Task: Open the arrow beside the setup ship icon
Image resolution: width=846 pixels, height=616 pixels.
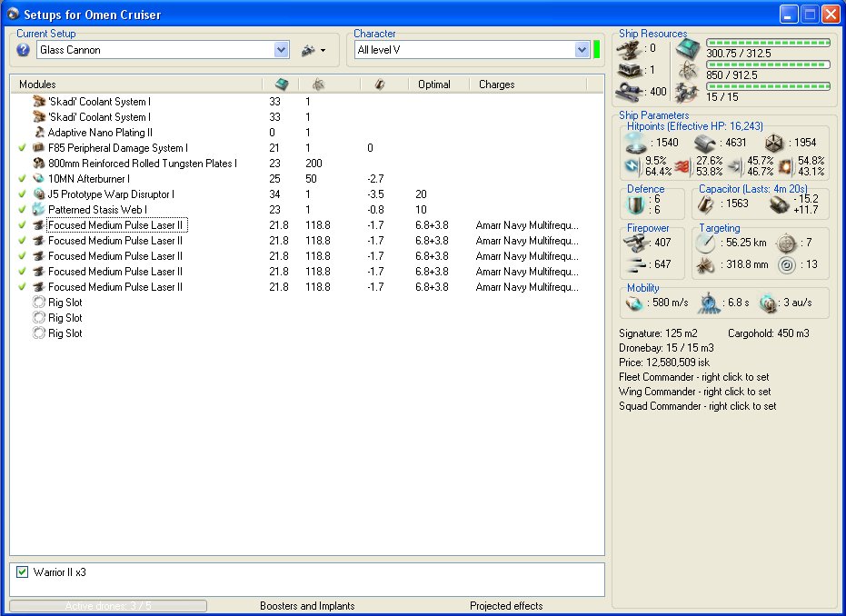Action: 323,51
